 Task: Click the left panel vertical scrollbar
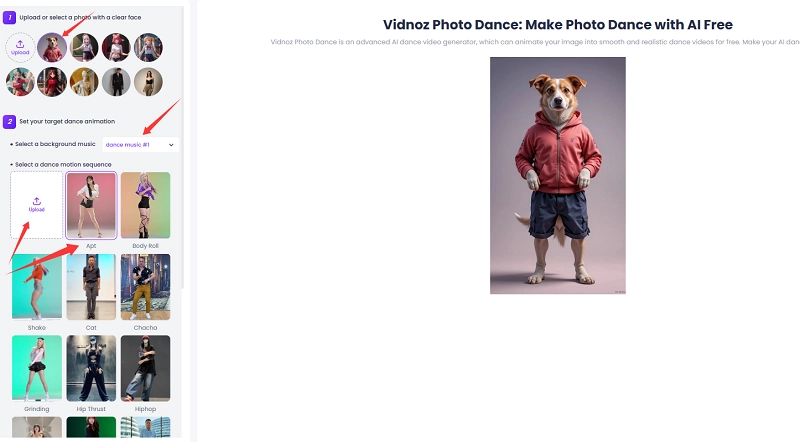click(182, 148)
